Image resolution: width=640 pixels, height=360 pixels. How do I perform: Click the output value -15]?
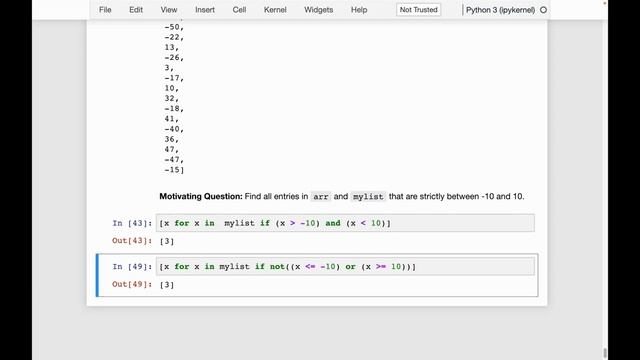[174, 170]
